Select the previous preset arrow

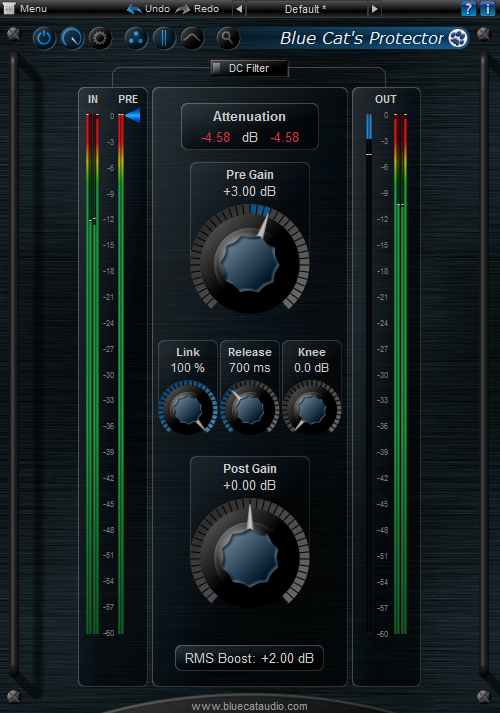[239, 9]
